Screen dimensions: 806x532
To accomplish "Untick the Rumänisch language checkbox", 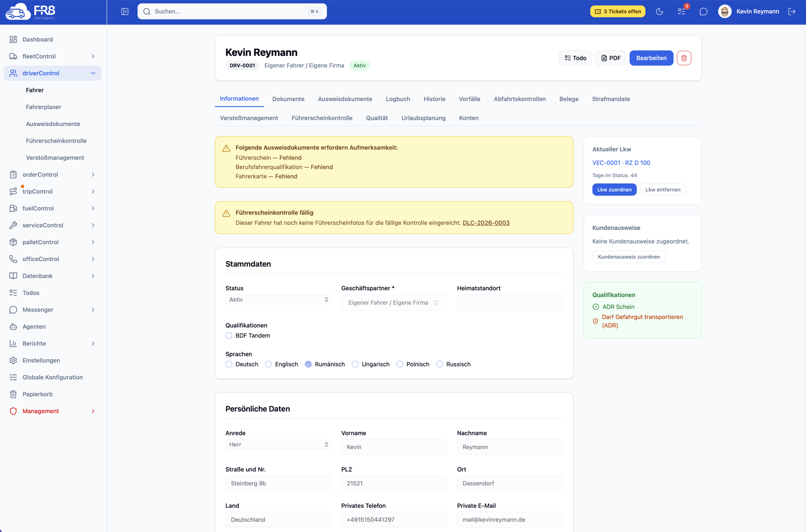I will pos(308,364).
